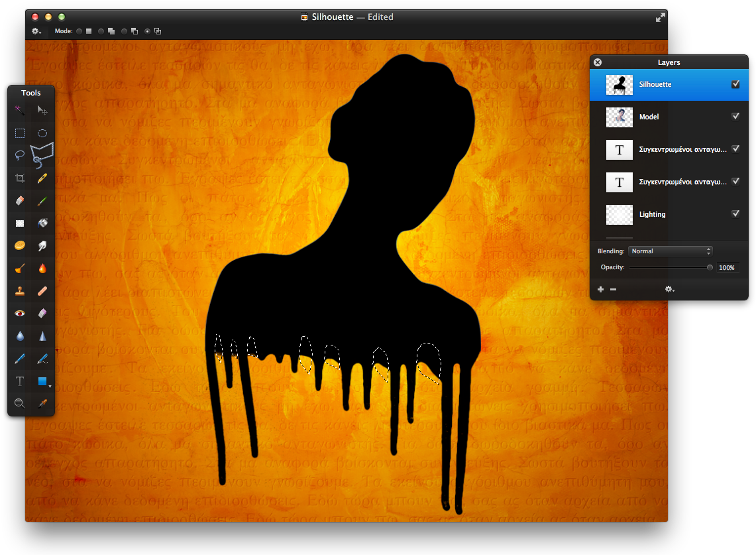Activate the Red Eye removal tool
The height and width of the screenshot is (555, 756).
click(x=19, y=313)
